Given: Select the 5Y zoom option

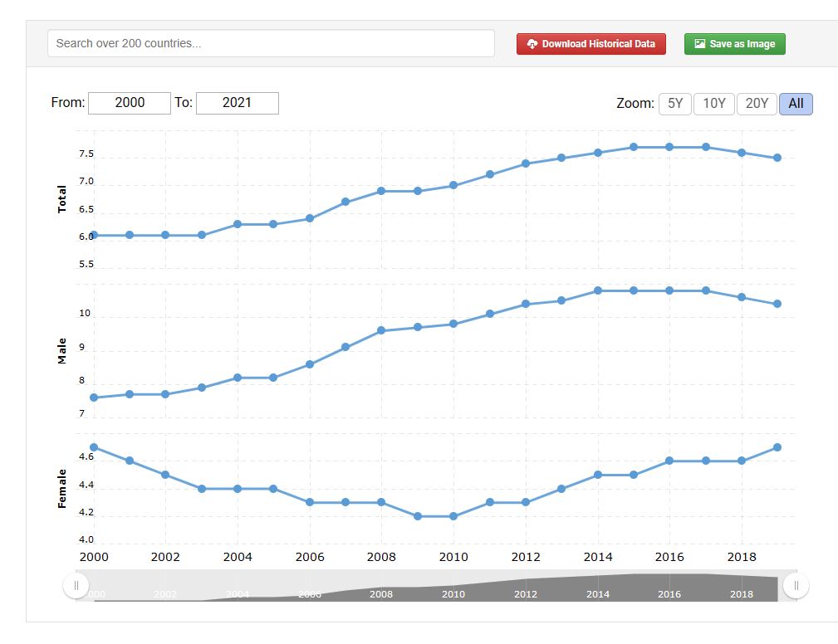Looking at the screenshot, I should (x=675, y=104).
